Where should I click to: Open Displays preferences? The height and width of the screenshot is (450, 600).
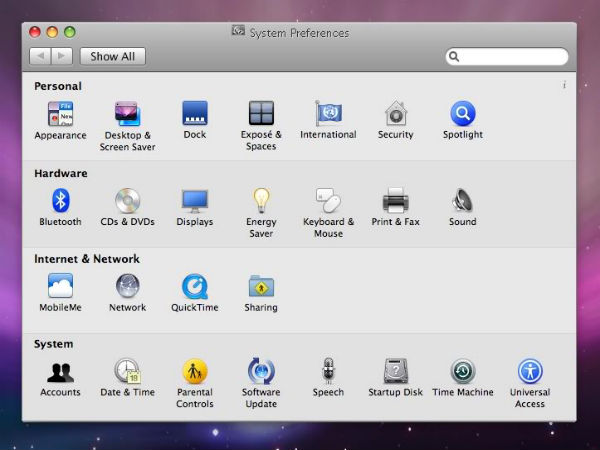point(194,201)
